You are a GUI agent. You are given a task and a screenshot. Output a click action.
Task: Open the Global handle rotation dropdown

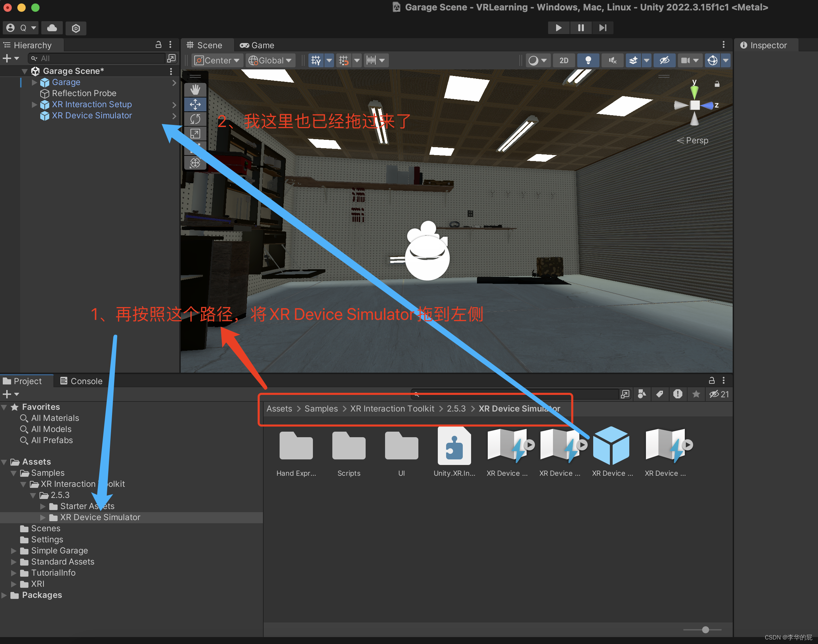270,60
